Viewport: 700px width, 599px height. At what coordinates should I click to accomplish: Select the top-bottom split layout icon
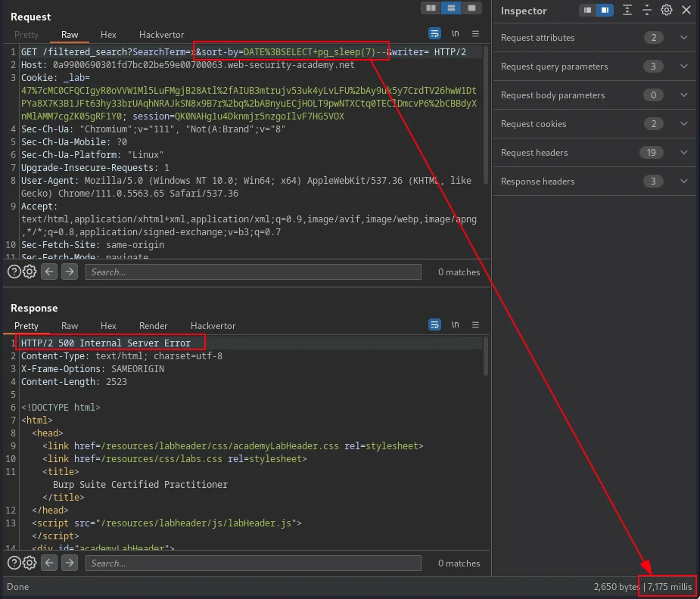click(451, 8)
